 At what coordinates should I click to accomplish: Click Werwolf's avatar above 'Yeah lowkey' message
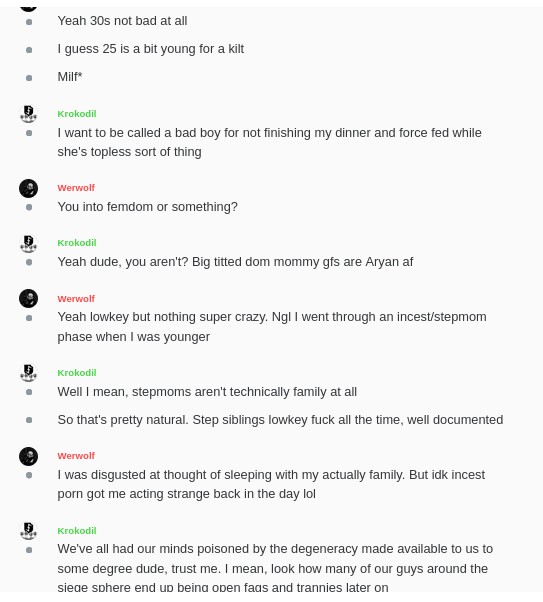(x=28, y=299)
